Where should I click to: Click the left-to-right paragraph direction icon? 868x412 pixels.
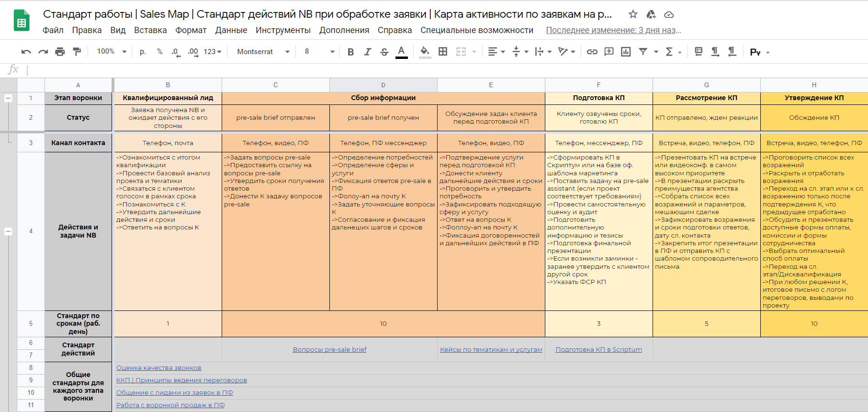(x=715, y=52)
